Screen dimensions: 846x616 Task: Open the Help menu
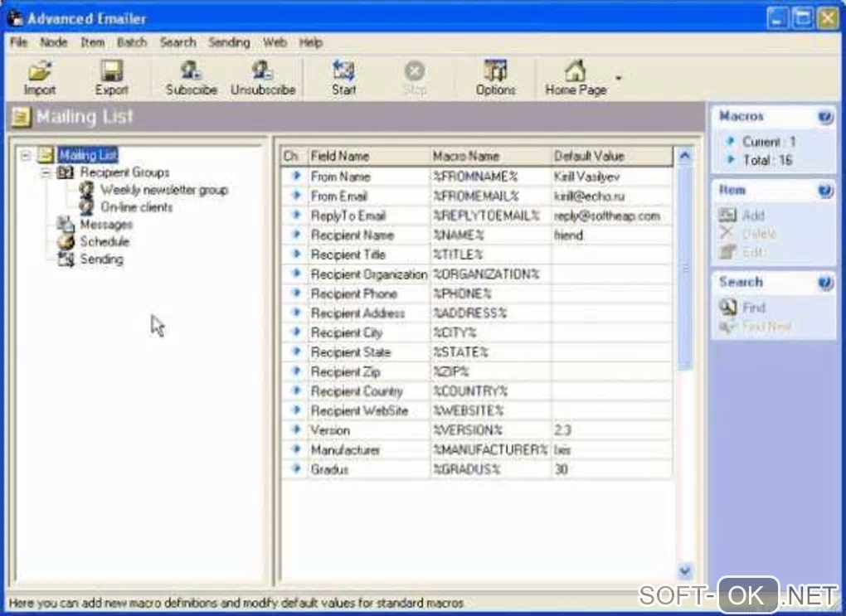point(311,42)
